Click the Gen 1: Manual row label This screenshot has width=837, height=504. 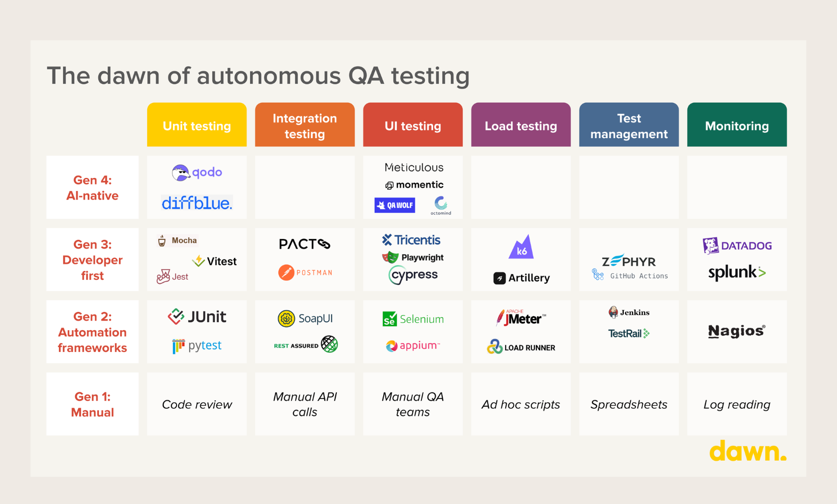[x=92, y=404]
